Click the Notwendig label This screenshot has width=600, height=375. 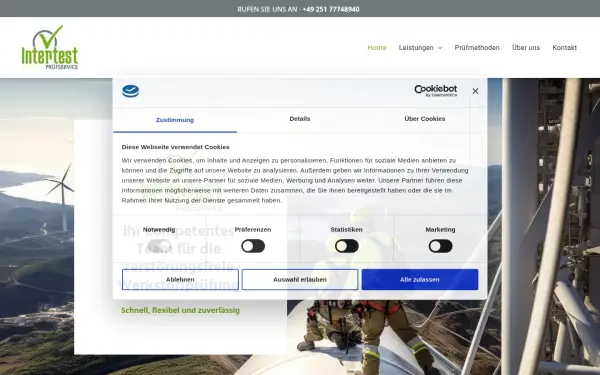coord(159,230)
